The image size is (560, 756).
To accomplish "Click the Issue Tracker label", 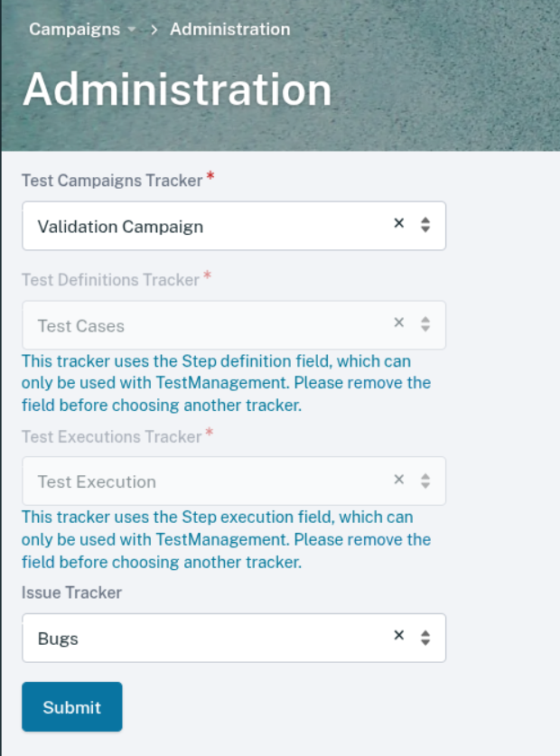I will pos(71,593).
